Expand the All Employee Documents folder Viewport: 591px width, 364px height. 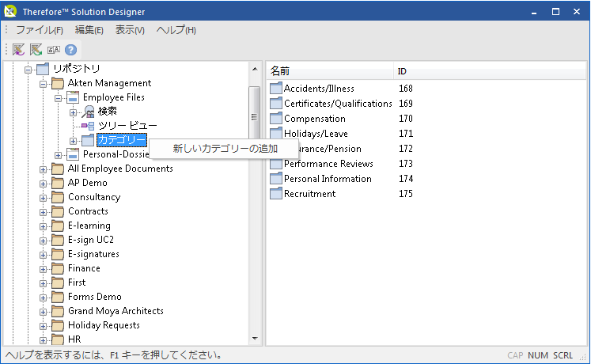point(43,169)
